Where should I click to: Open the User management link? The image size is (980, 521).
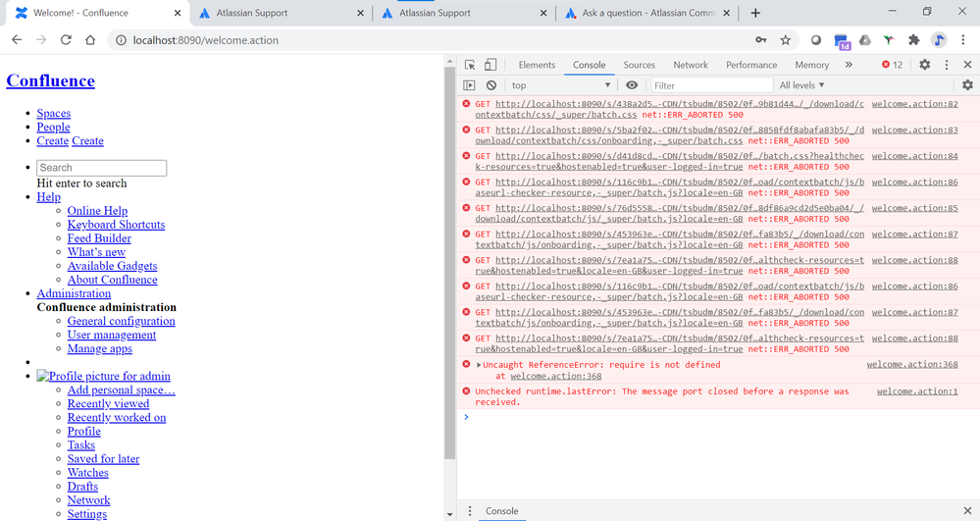[x=112, y=335]
